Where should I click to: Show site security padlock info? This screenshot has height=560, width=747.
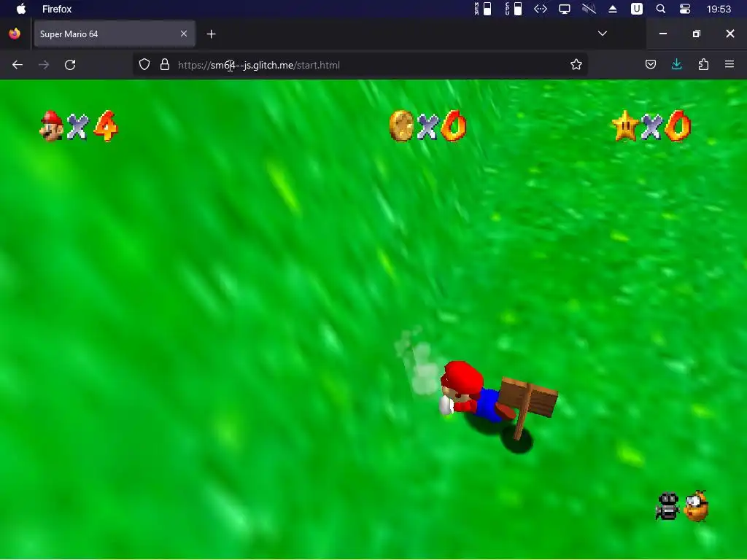point(165,65)
